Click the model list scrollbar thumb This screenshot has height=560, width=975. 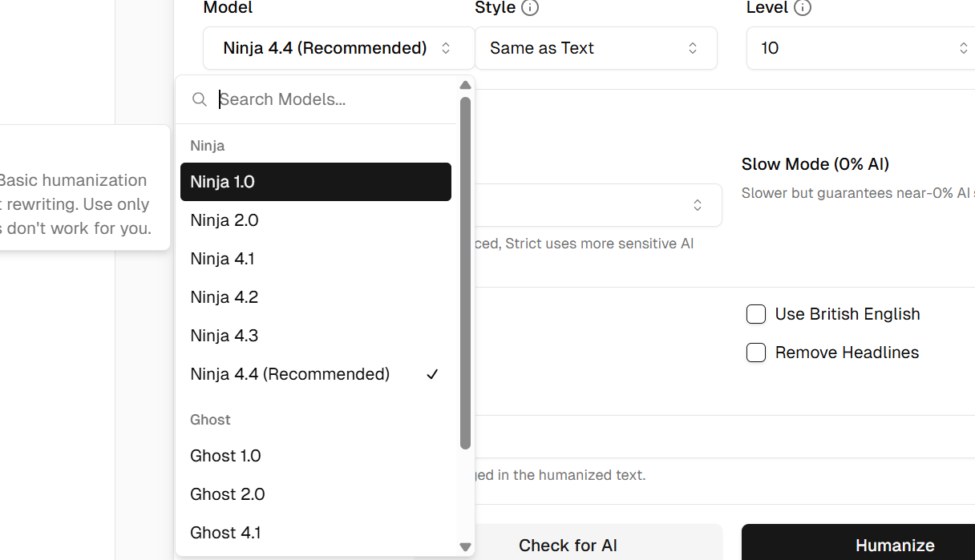pos(465,272)
